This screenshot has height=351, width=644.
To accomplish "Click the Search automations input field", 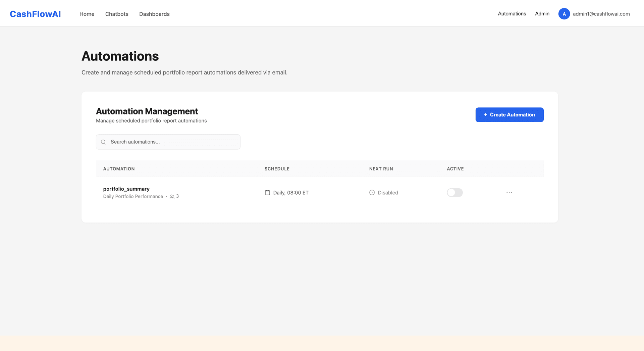I will pyautogui.click(x=168, y=142).
